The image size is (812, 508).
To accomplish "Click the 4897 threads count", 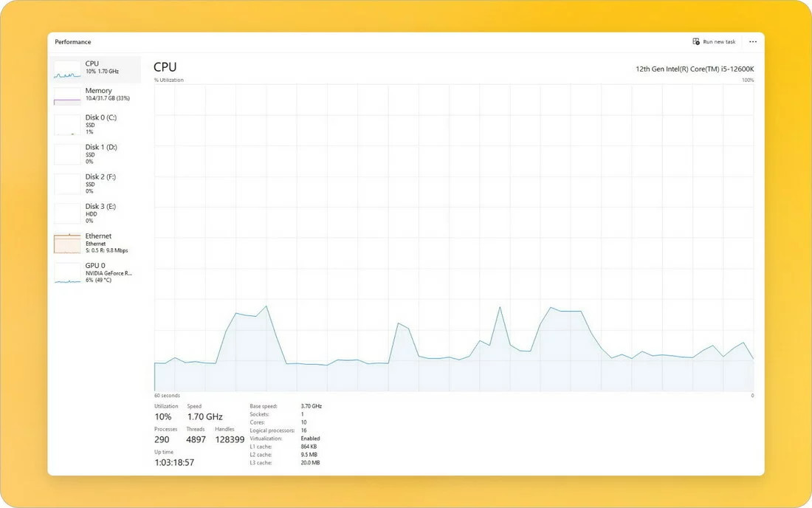I will (x=196, y=439).
